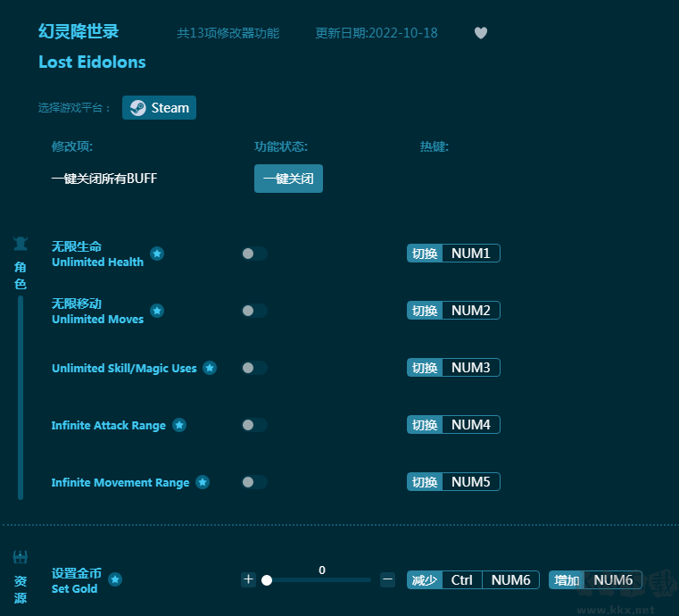Select the 资源 resources sidebar icon
Screen dimensions: 679x616
coord(20,558)
